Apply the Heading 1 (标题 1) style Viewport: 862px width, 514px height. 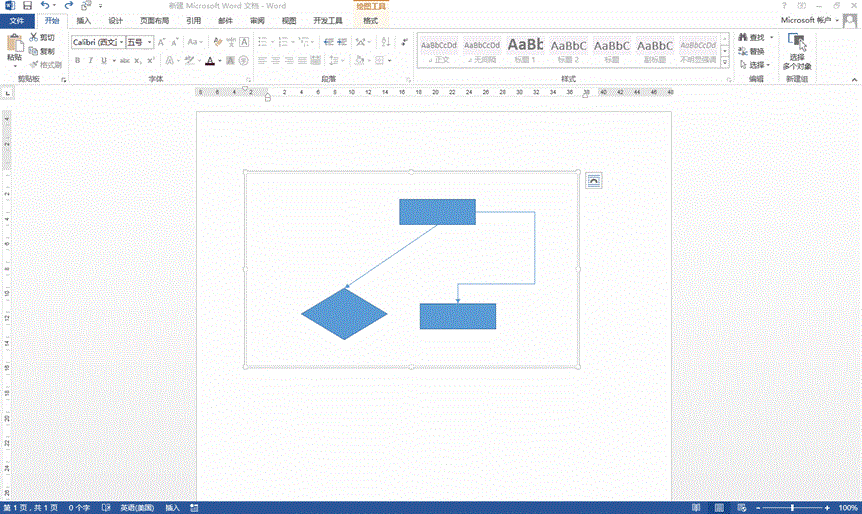[x=525, y=50]
